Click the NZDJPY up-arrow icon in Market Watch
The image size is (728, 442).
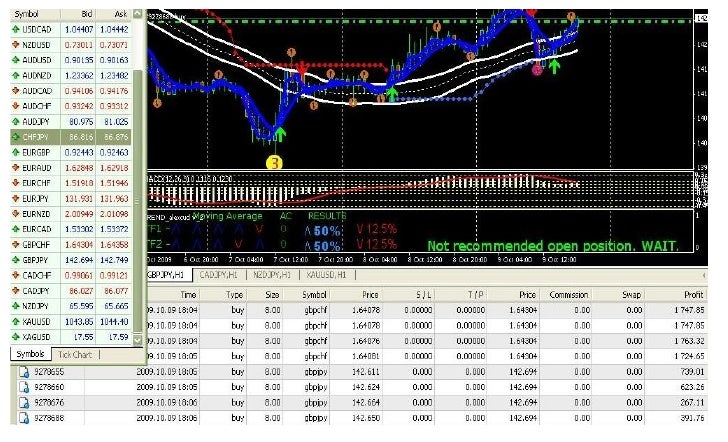coord(15,306)
